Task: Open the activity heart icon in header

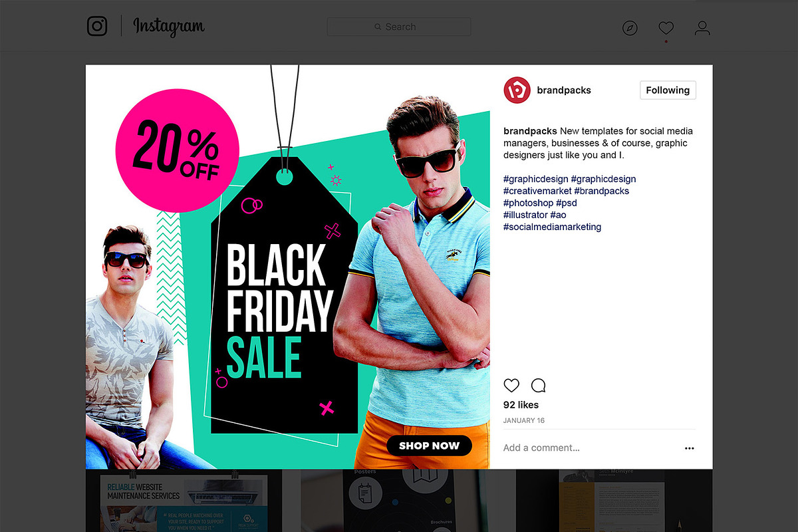Action: (x=666, y=28)
